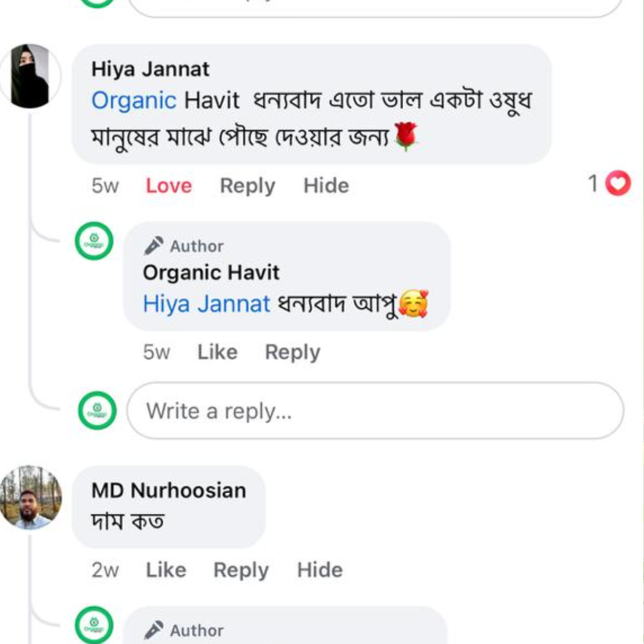Like MD Nurhoosian's comment

pyautogui.click(x=166, y=570)
